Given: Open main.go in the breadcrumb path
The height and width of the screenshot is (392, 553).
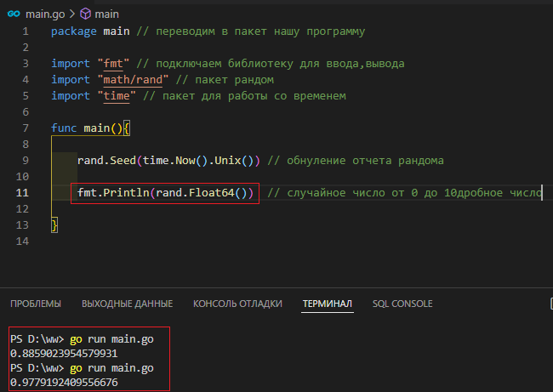Looking at the screenshot, I should [45, 14].
